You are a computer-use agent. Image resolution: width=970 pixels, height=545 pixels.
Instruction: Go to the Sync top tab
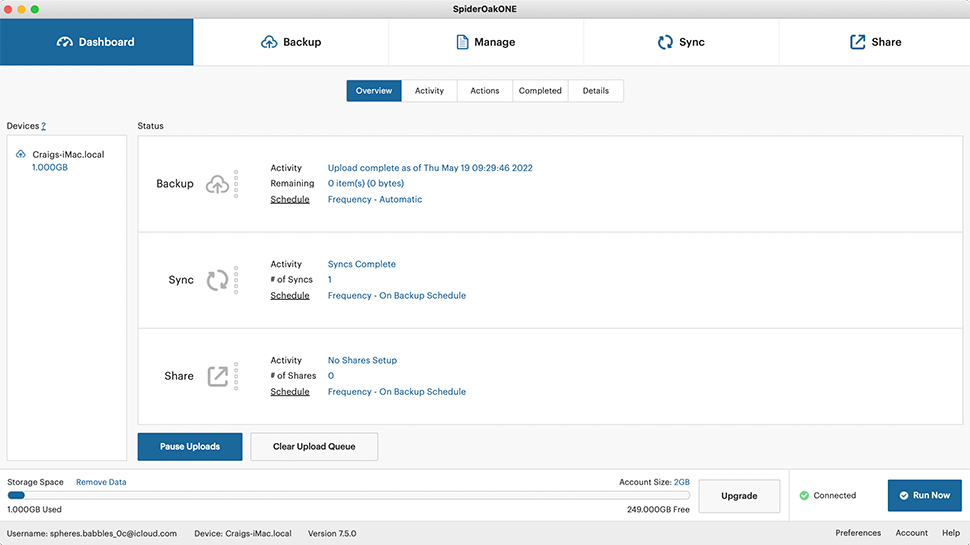(x=681, y=42)
